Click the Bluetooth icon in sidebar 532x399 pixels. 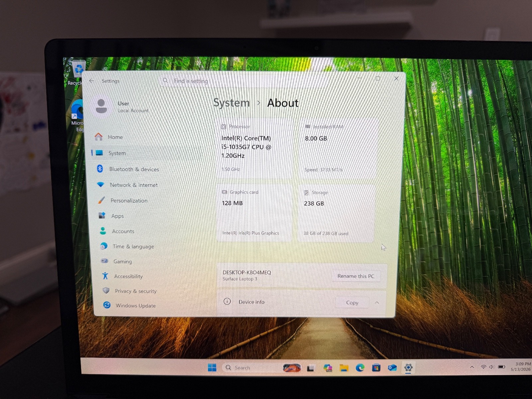[x=100, y=169]
